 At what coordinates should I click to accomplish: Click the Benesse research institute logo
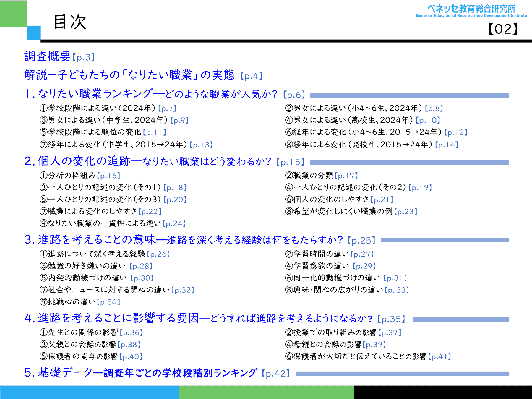[x=471, y=11]
